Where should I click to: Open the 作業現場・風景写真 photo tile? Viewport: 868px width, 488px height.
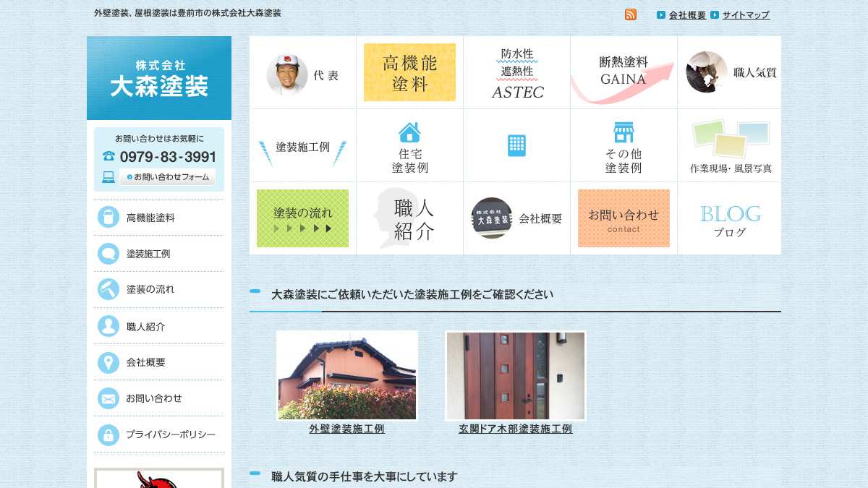(x=730, y=145)
